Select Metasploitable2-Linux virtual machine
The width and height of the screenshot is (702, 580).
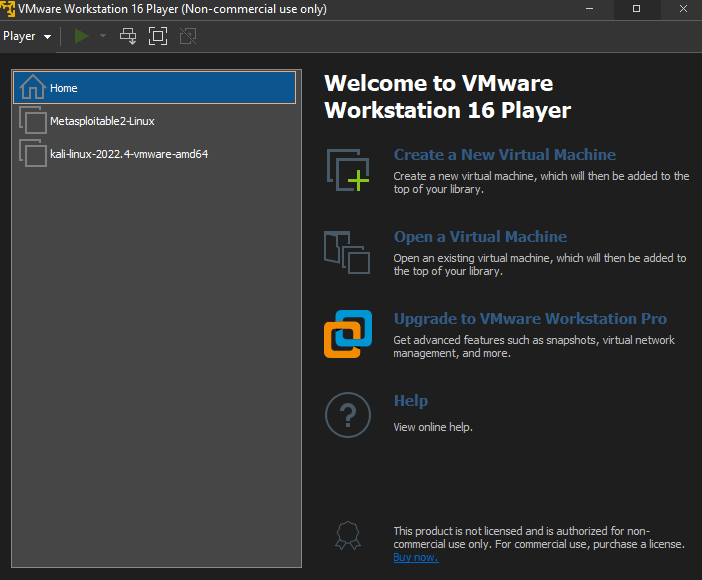coord(102,121)
